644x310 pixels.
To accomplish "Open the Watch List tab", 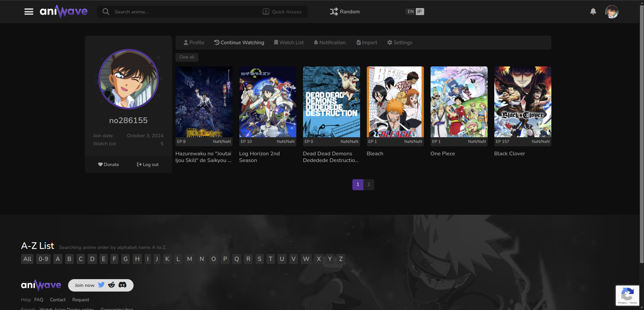I will [x=289, y=43].
